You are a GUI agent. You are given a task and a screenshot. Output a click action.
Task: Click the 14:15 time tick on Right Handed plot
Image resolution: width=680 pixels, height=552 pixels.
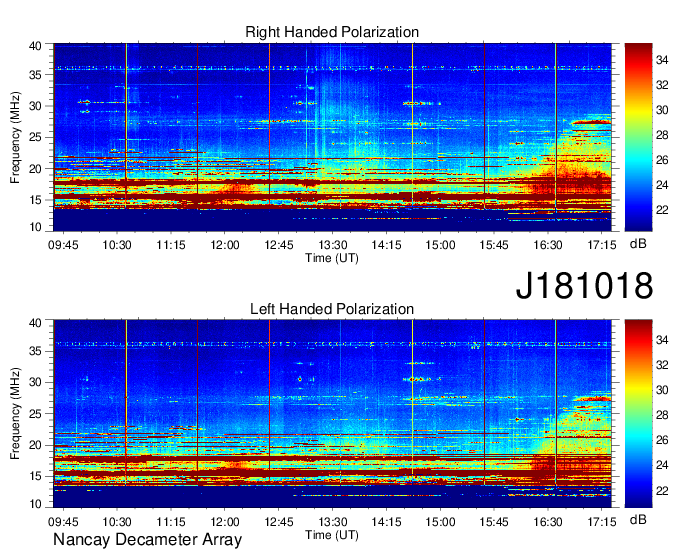pos(386,245)
